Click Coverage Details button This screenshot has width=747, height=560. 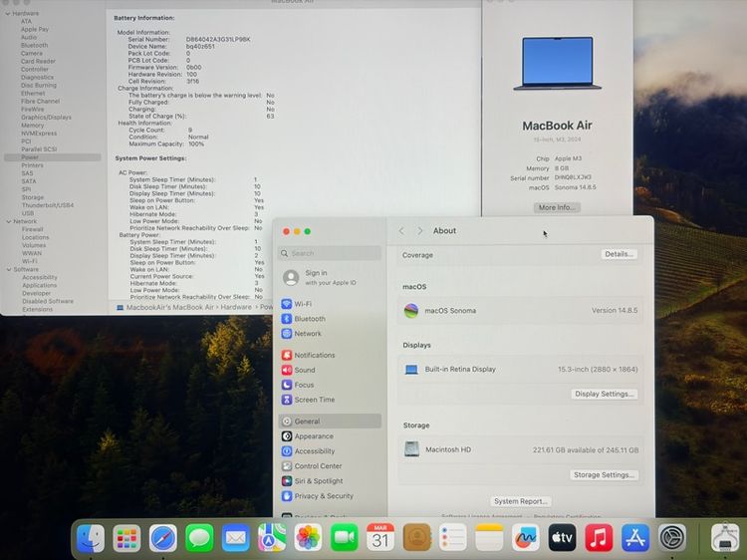click(x=619, y=254)
